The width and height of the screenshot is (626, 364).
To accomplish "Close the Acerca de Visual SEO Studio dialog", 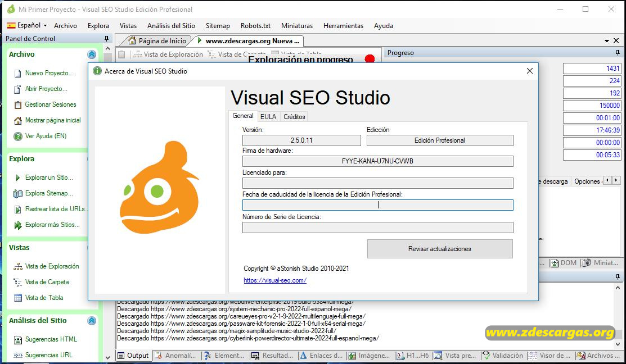I will [529, 71].
